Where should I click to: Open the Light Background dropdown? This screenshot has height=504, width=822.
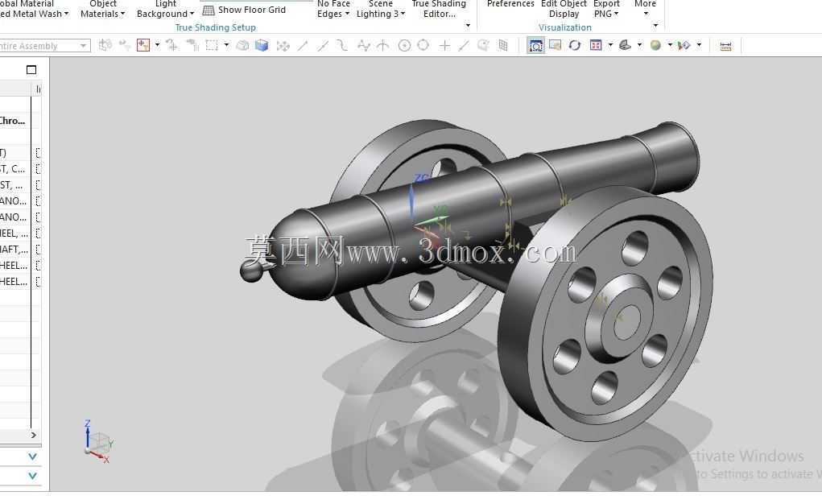pyautogui.click(x=165, y=9)
